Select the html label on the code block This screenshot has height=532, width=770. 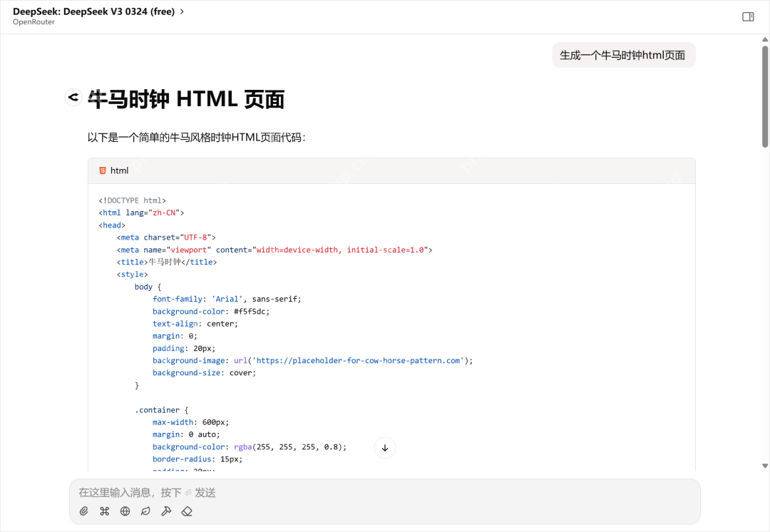tap(119, 170)
